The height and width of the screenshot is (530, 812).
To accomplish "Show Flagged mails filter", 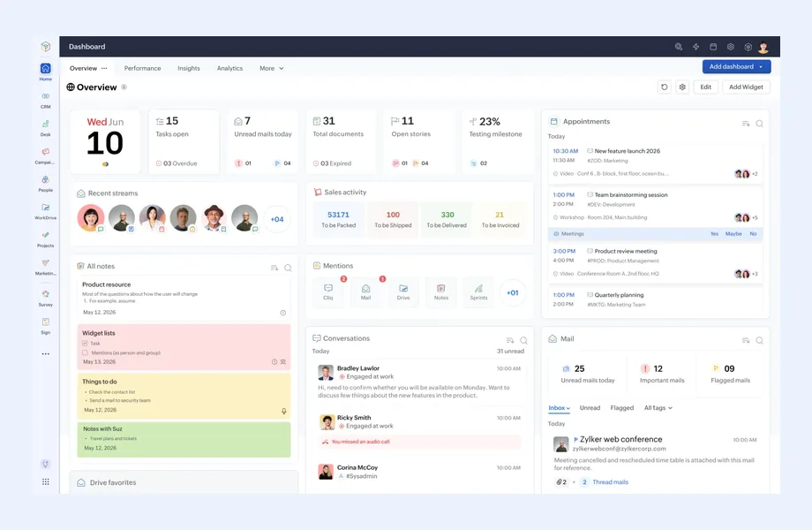I will point(622,408).
